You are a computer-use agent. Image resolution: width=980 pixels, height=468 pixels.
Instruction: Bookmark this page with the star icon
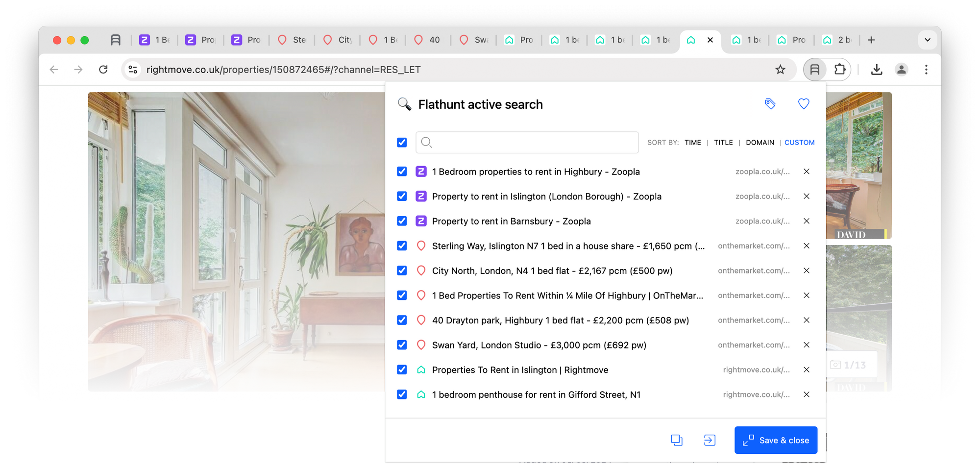[x=780, y=70]
